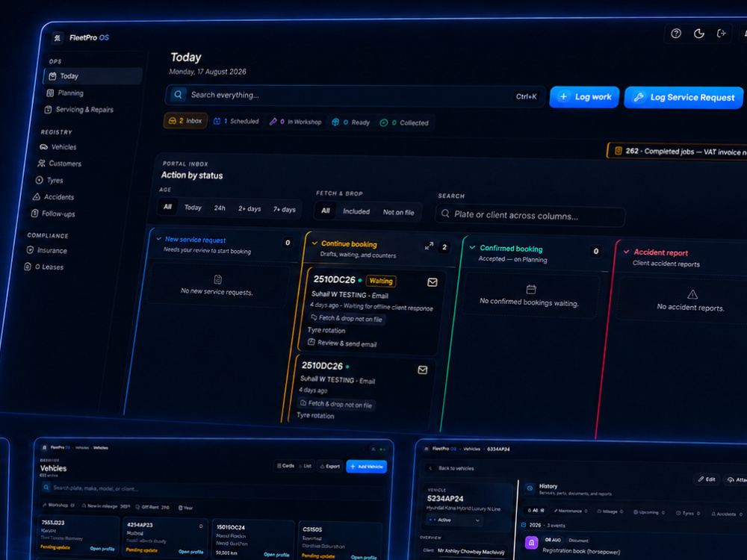Select the 1 Scheduled status tab

click(x=236, y=122)
